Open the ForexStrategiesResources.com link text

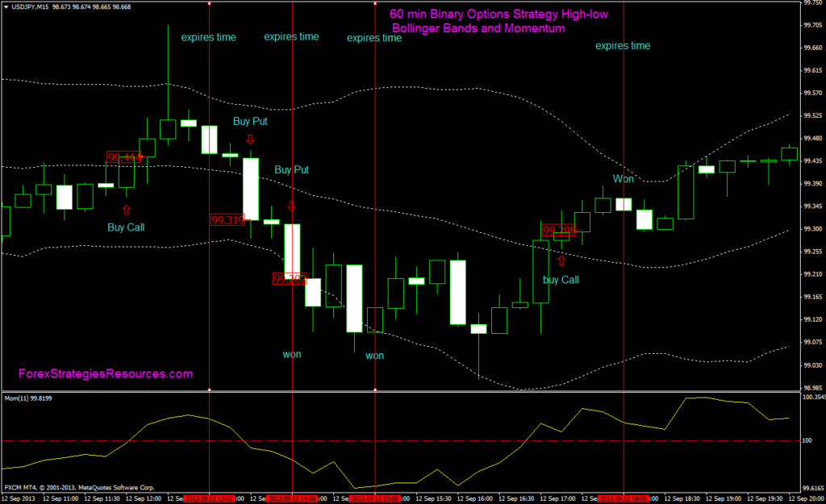[106, 374]
